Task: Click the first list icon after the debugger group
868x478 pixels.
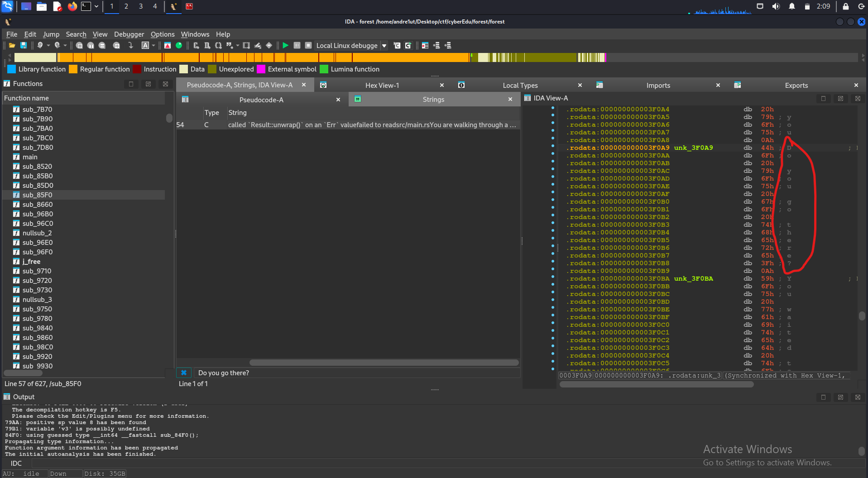Action: coord(425,45)
